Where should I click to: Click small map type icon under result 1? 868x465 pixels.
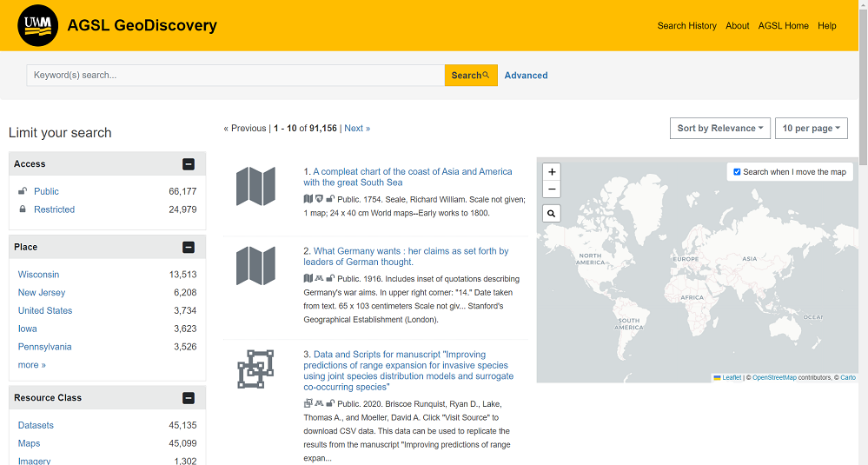tap(308, 199)
